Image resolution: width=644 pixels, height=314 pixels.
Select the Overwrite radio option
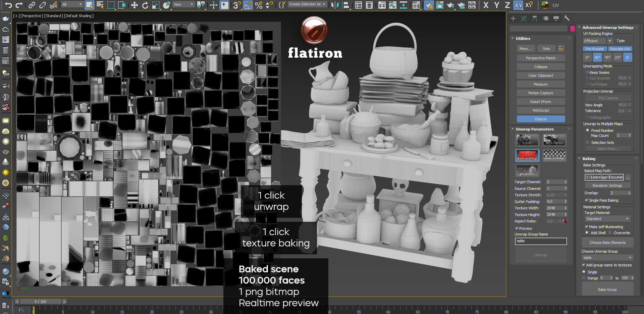pos(610,233)
